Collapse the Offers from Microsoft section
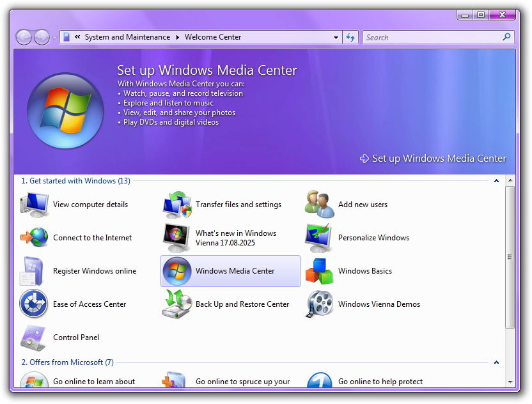 point(496,362)
